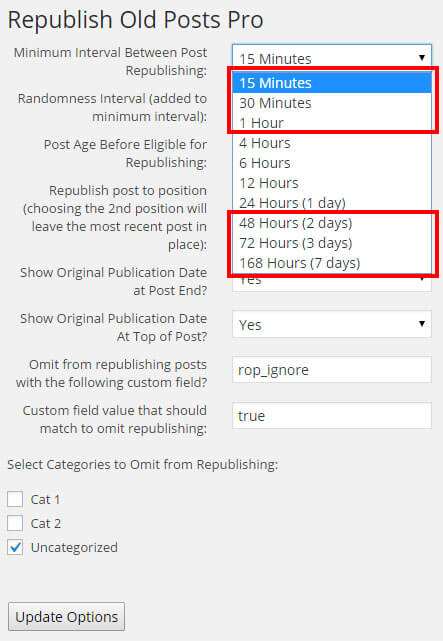Open the partially hidden Post End date dropdown

[332, 283]
